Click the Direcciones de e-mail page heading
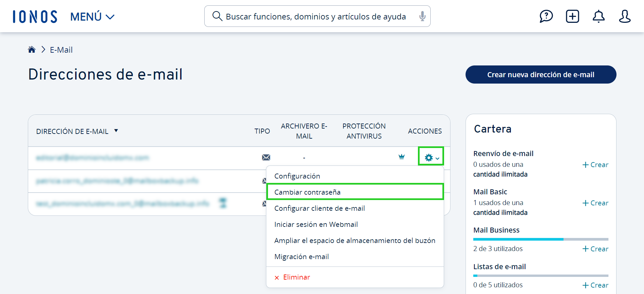The width and height of the screenshot is (644, 294). click(105, 74)
